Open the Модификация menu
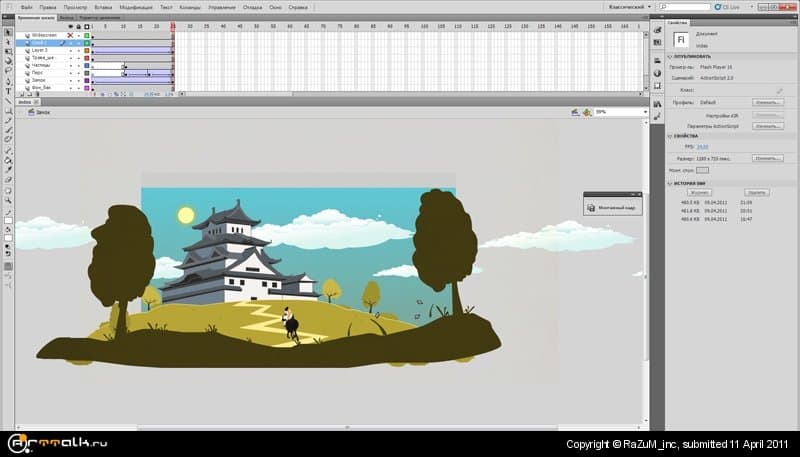 [135, 7]
